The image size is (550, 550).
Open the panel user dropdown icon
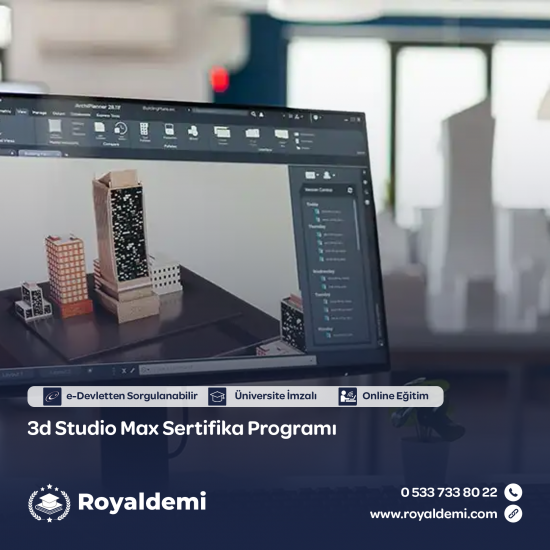[328, 175]
